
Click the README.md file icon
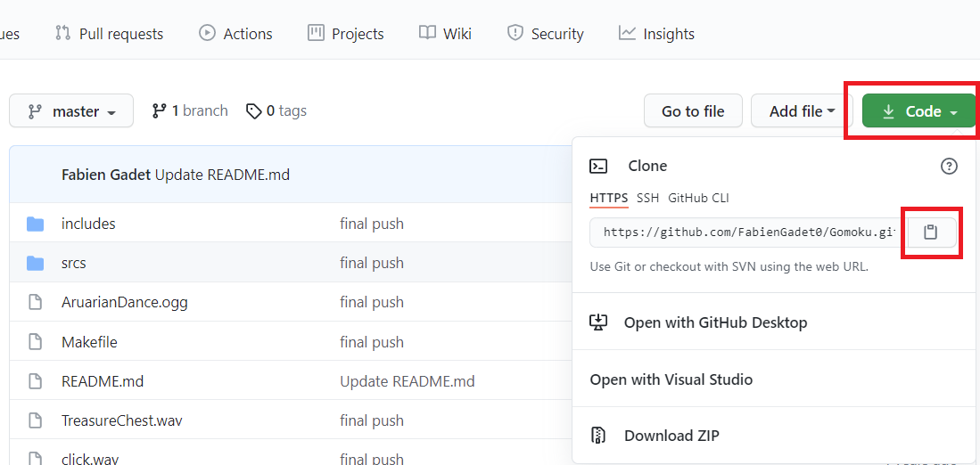36,380
